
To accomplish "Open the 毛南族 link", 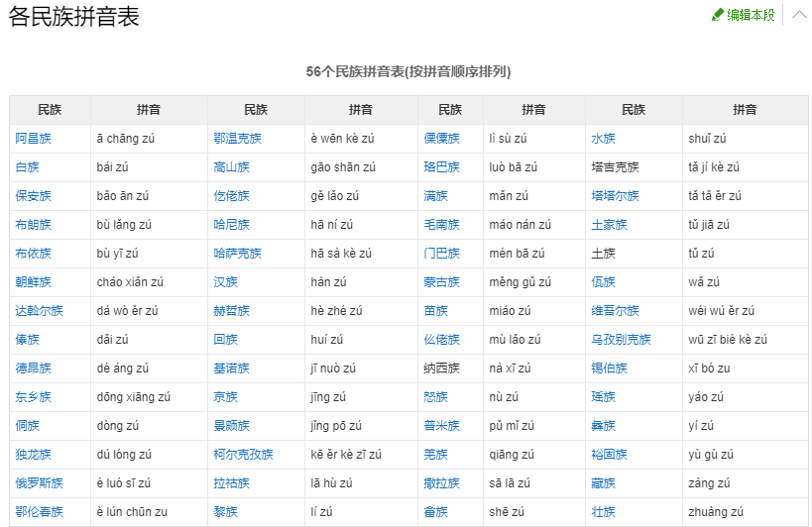I will (442, 225).
